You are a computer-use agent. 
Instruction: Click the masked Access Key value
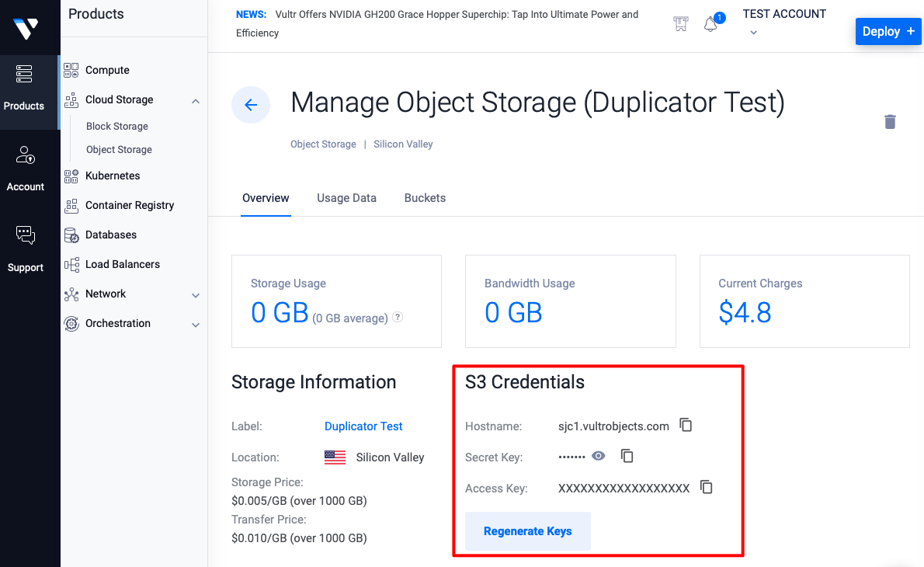624,488
